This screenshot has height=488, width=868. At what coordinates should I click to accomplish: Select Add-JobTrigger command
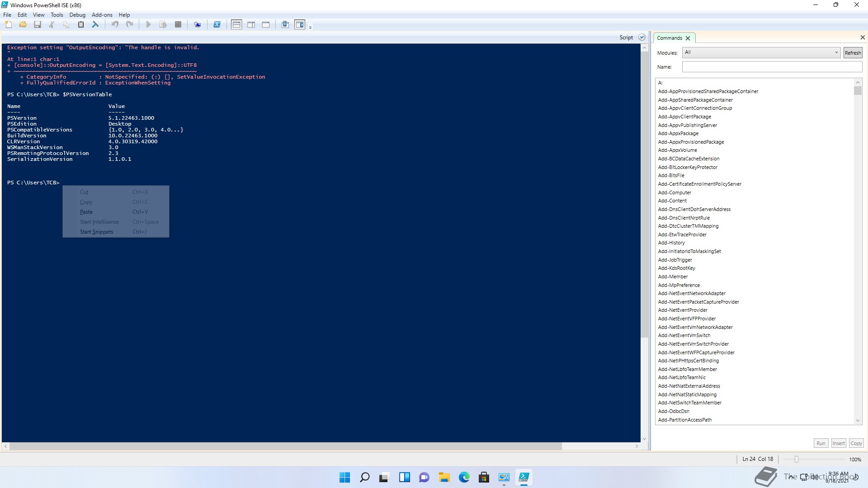pos(675,260)
